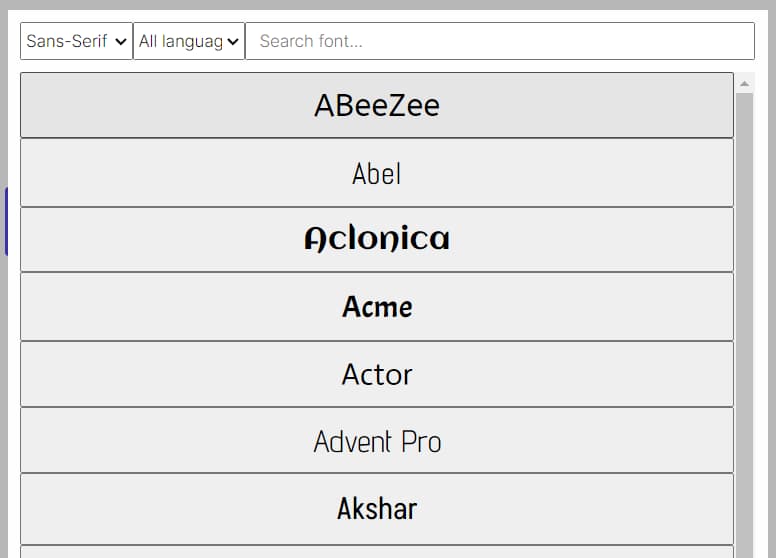776x558 pixels.
Task: Select the Advent Pro font
Action: (377, 441)
